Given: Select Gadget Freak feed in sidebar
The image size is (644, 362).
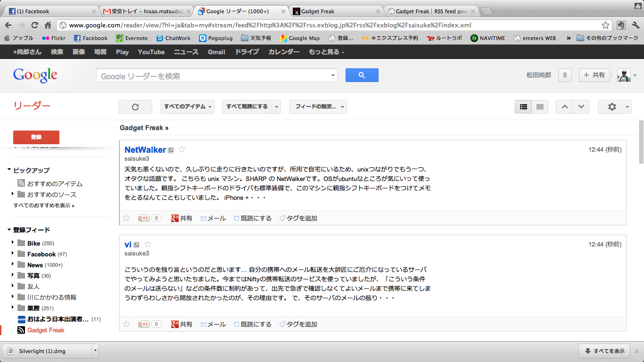Looking at the screenshot, I should [x=46, y=330].
